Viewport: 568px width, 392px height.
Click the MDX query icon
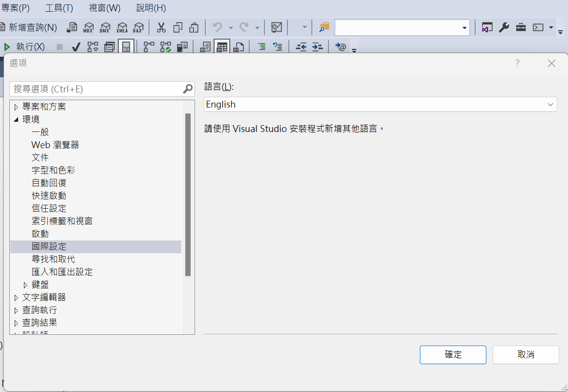[x=88, y=27]
